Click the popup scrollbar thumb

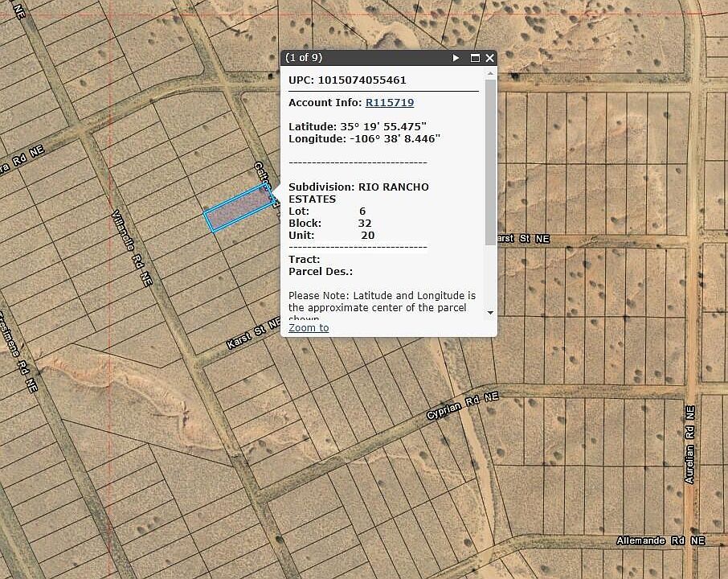tap(490, 162)
